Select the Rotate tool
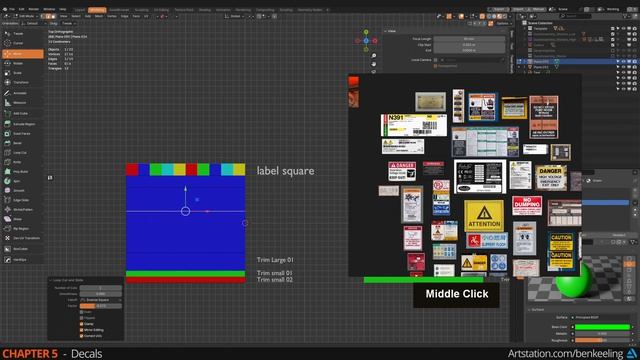Screen dimensions: 640x360 pyautogui.click(x=22, y=63)
